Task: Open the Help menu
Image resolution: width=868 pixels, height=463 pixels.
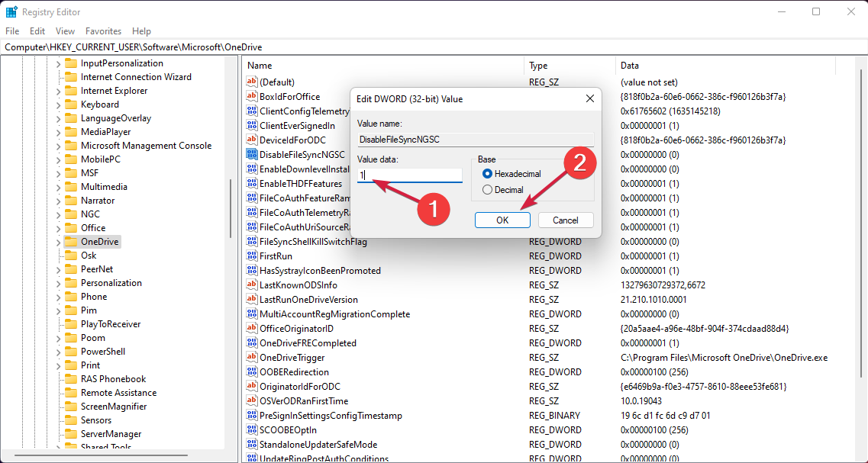Action: pyautogui.click(x=142, y=31)
